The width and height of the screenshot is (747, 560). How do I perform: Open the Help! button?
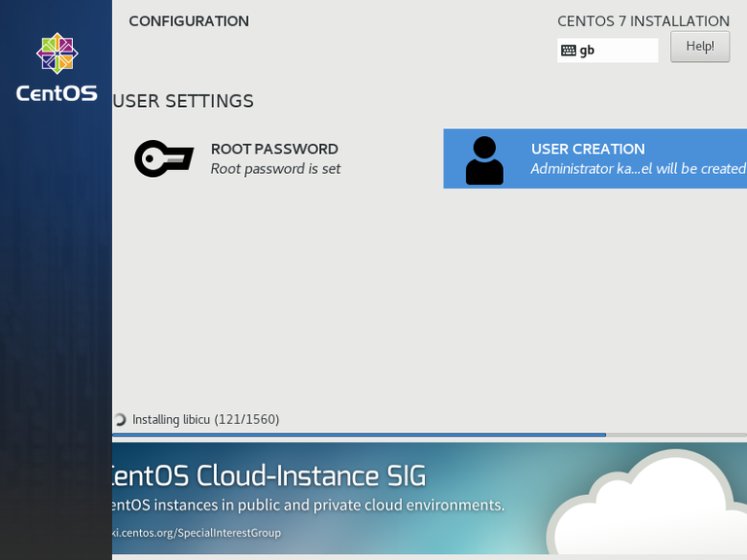click(x=700, y=47)
